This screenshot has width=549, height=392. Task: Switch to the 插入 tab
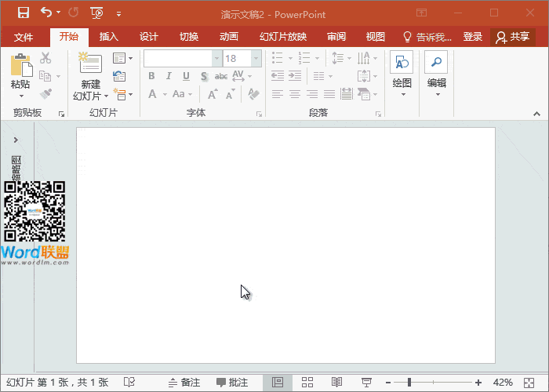pos(108,37)
